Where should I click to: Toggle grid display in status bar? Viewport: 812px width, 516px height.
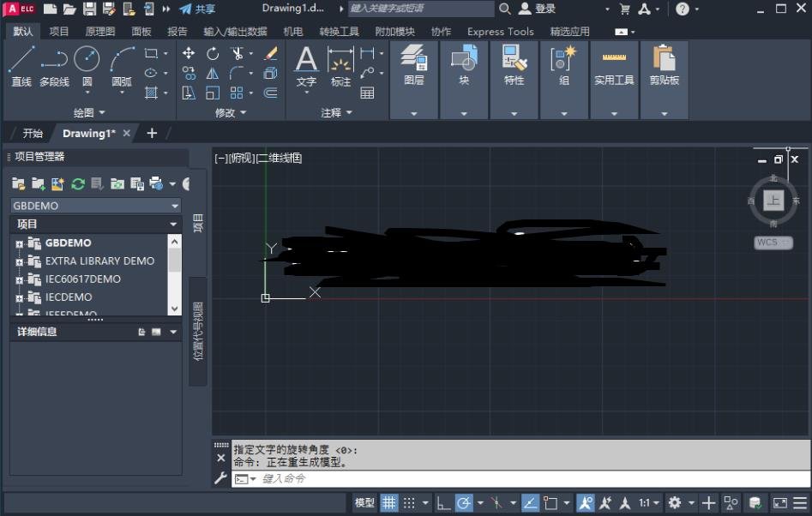pos(389,502)
